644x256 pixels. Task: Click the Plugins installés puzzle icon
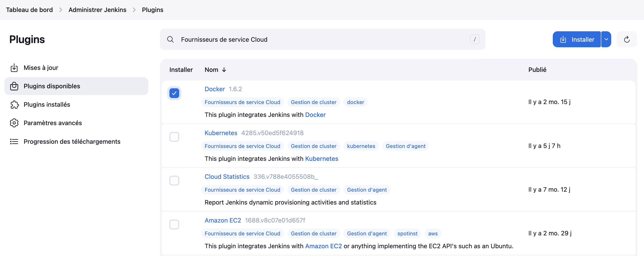pyautogui.click(x=14, y=104)
